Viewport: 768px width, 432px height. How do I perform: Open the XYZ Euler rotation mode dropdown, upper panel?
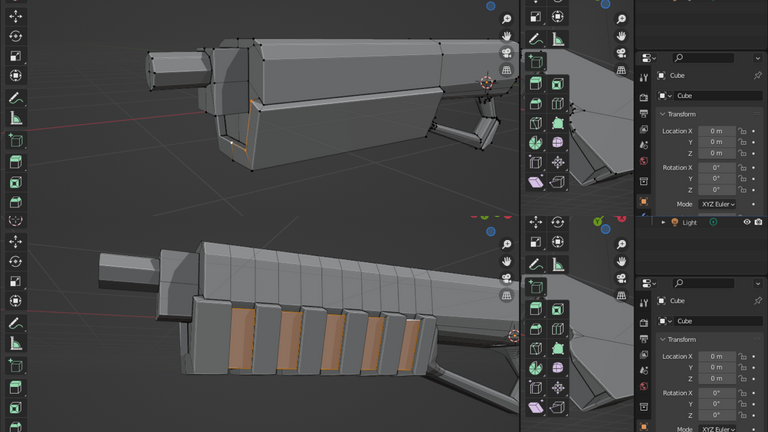(718, 204)
